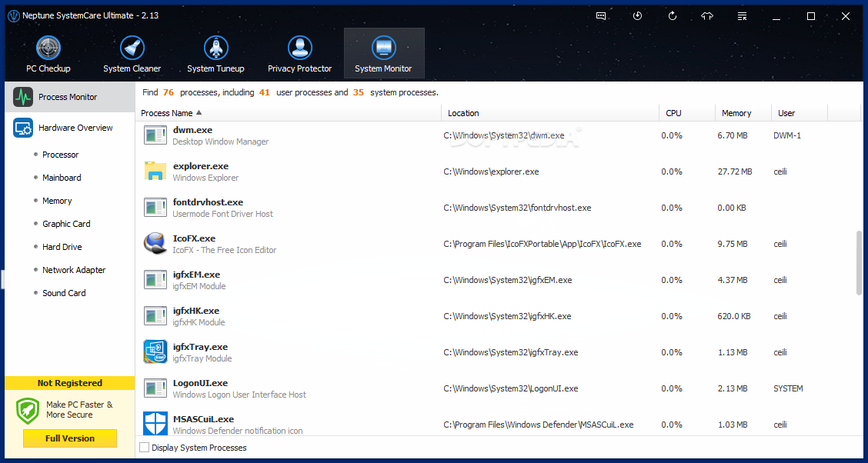Image resolution: width=868 pixels, height=463 pixels.
Task: Click the Windows Defender notification icon description
Action: pos(238,431)
